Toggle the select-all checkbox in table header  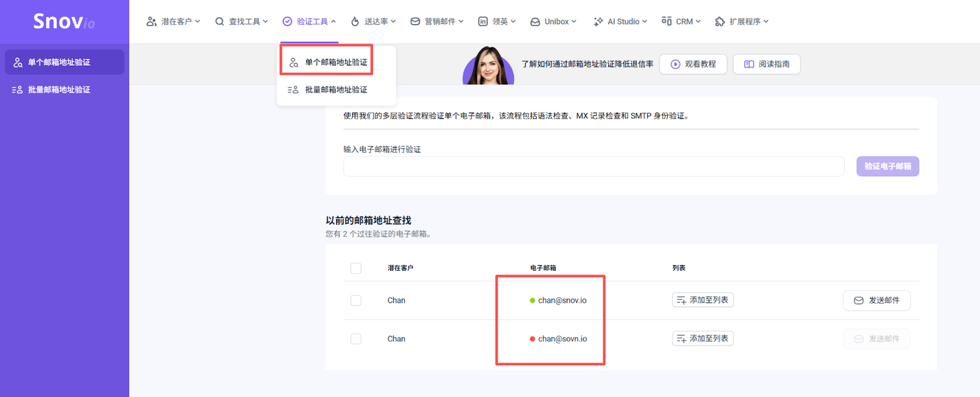pos(356,268)
